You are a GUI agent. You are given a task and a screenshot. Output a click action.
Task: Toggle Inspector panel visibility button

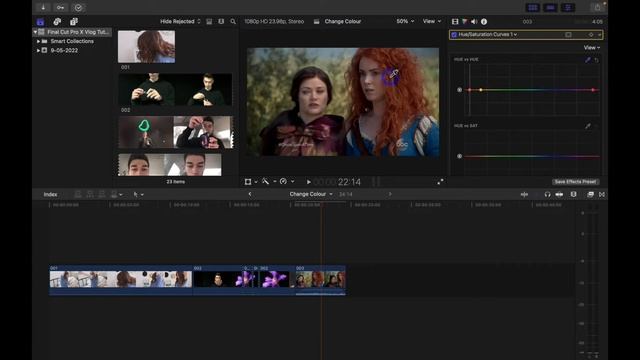[x=568, y=7]
